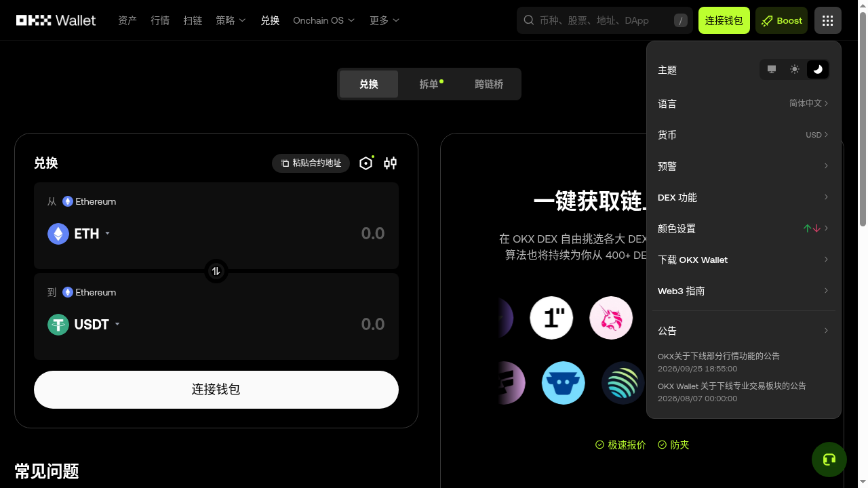The height and width of the screenshot is (488, 868).
Task: Switch to the 跨链桥 tab
Action: pyautogui.click(x=489, y=84)
